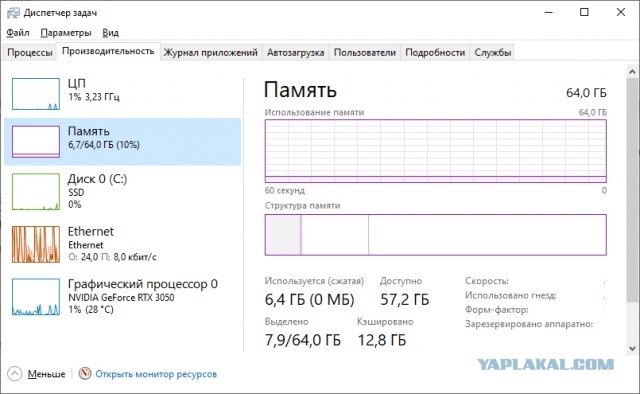The image size is (640, 394).
Task: Select the Диск 0 (C:) graph thumbnail
Action: point(36,191)
